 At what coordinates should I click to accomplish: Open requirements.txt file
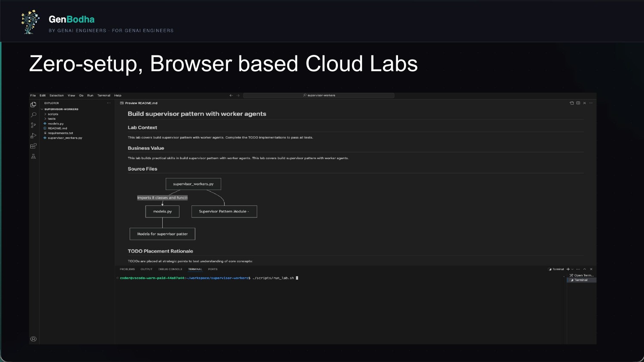click(60, 133)
